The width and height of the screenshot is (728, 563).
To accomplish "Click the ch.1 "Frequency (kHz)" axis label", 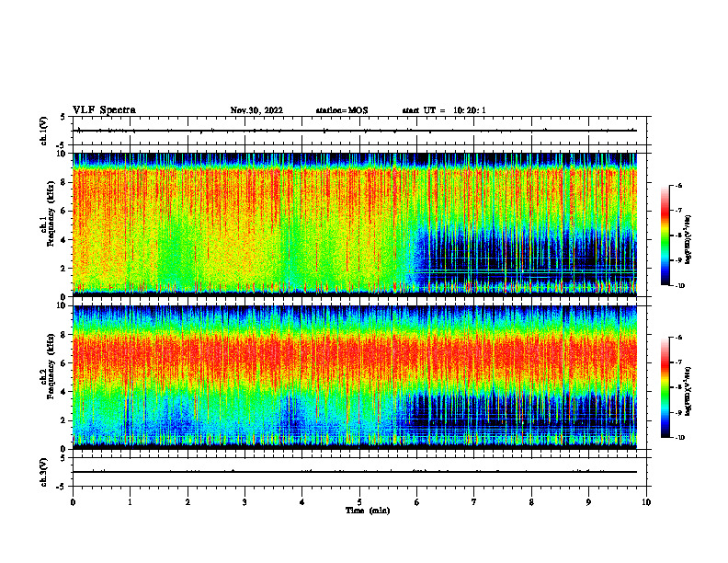I will pyautogui.click(x=50, y=214).
